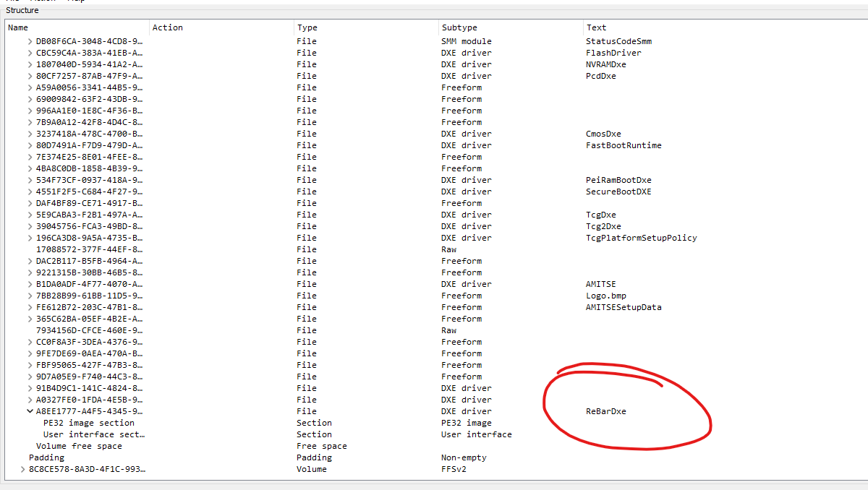Click the Tcg2Dxe text cell

click(603, 226)
